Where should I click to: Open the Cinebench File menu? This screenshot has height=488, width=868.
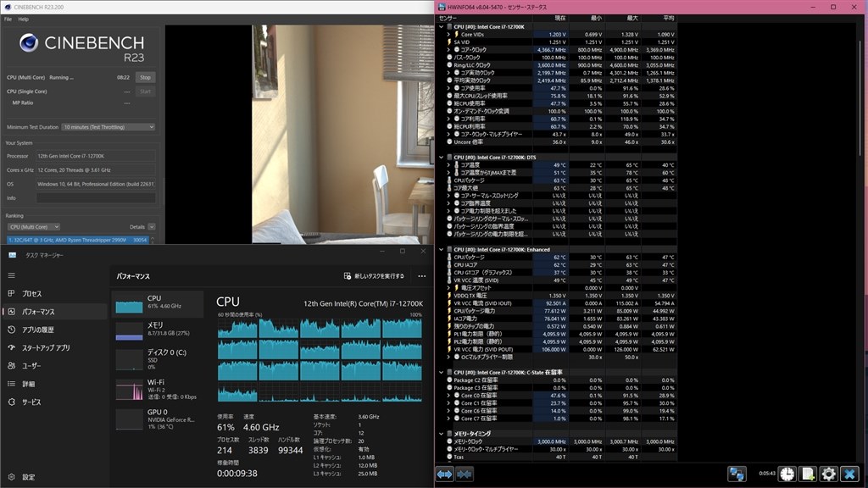[8, 19]
